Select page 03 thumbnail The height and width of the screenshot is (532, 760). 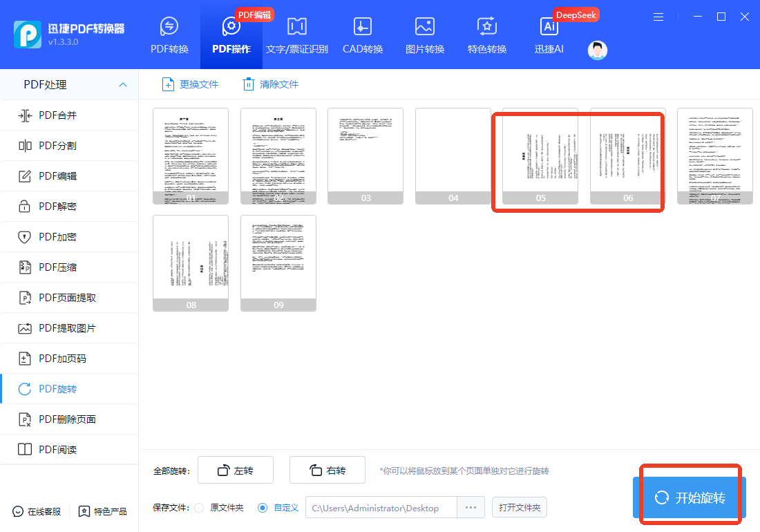365,156
